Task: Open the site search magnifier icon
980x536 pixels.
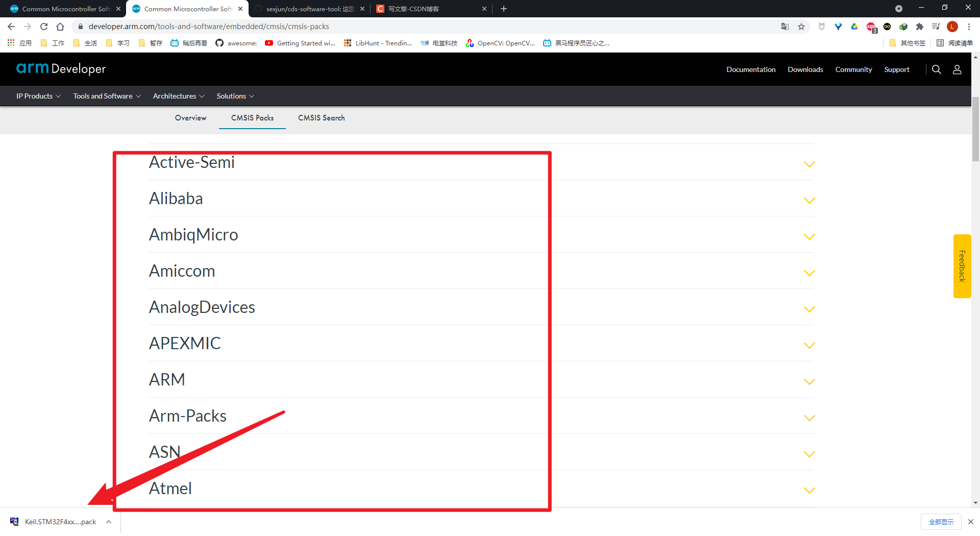Action: (936, 69)
